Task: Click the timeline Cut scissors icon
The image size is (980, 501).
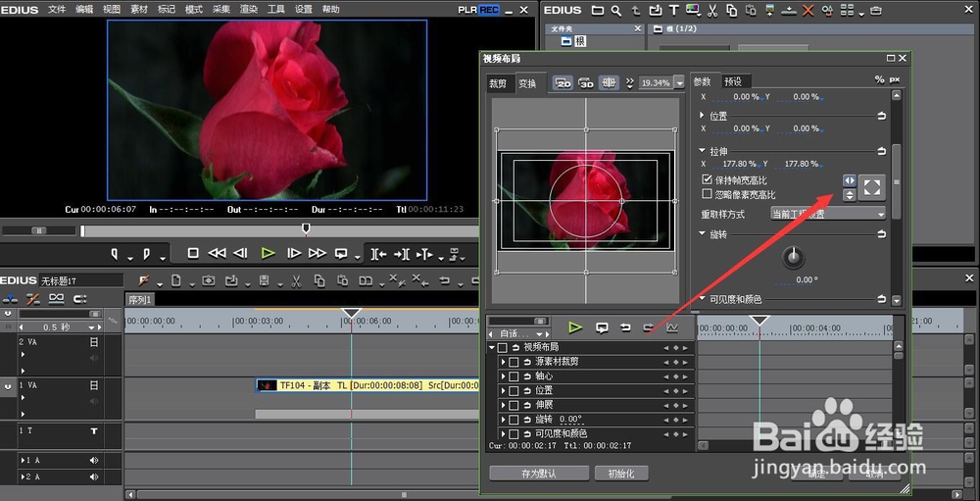Action: 297,281
